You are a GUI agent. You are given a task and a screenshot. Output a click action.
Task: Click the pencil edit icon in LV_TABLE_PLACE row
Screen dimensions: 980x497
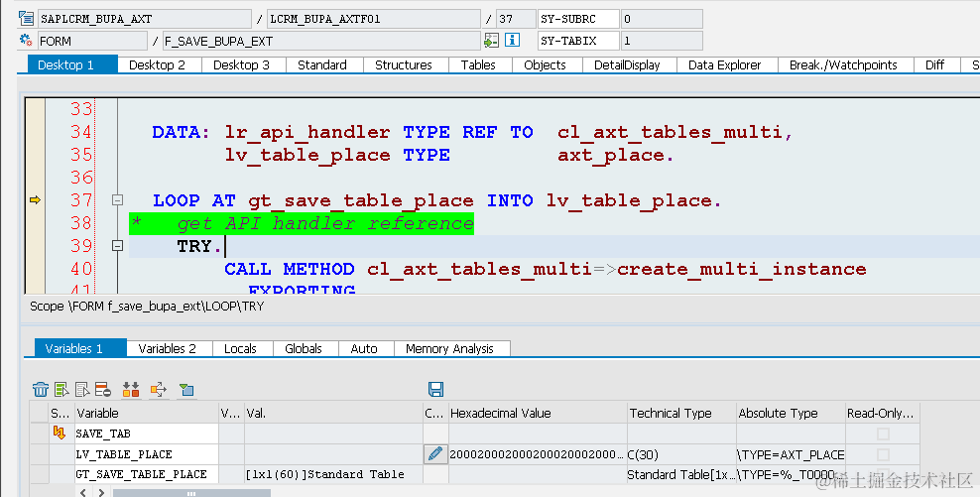tap(435, 454)
